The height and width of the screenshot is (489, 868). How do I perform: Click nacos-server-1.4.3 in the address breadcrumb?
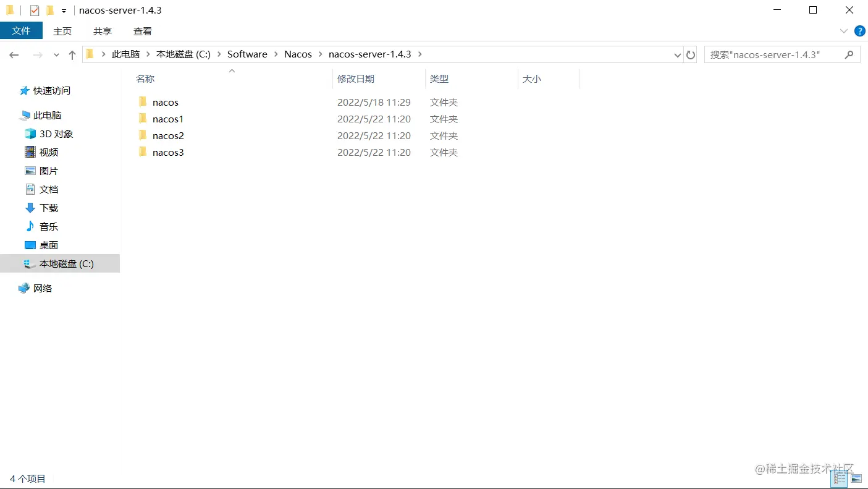pos(370,54)
